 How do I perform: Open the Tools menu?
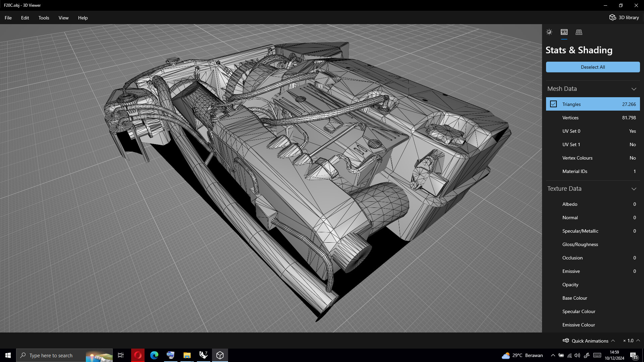44,18
